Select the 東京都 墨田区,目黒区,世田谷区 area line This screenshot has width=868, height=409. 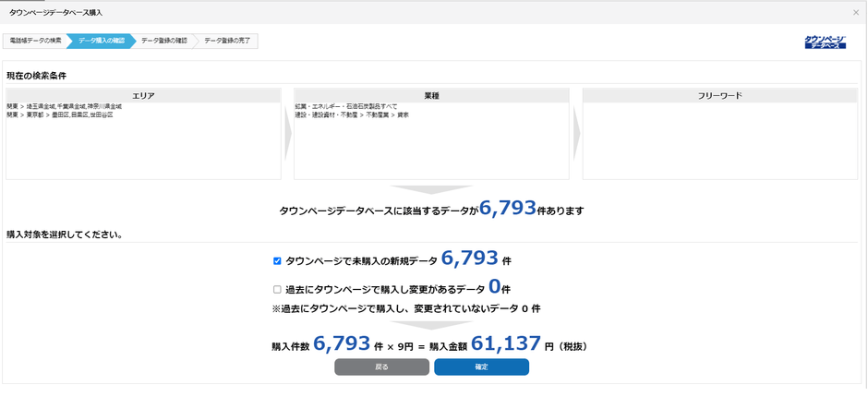(60, 115)
